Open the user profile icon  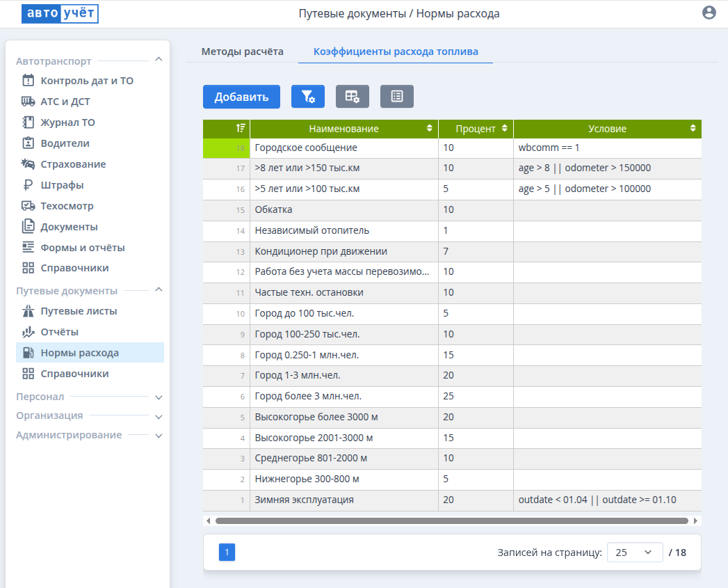coord(709,13)
